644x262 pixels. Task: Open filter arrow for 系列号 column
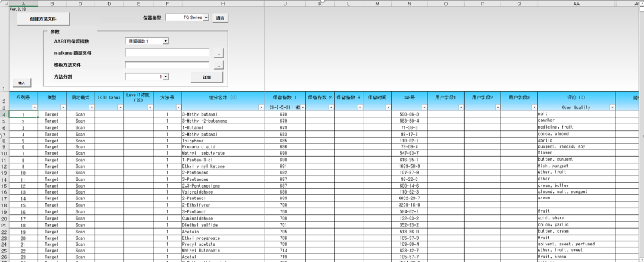tap(34, 107)
